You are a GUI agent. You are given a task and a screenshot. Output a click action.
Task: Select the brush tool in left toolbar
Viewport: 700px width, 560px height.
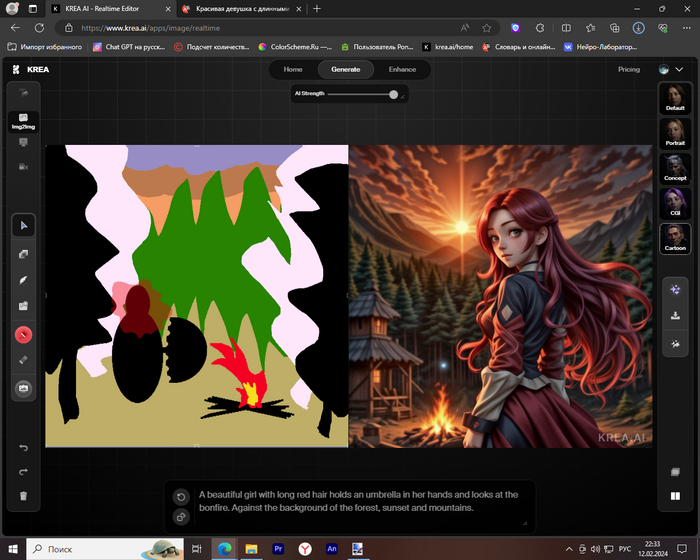tap(24, 280)
